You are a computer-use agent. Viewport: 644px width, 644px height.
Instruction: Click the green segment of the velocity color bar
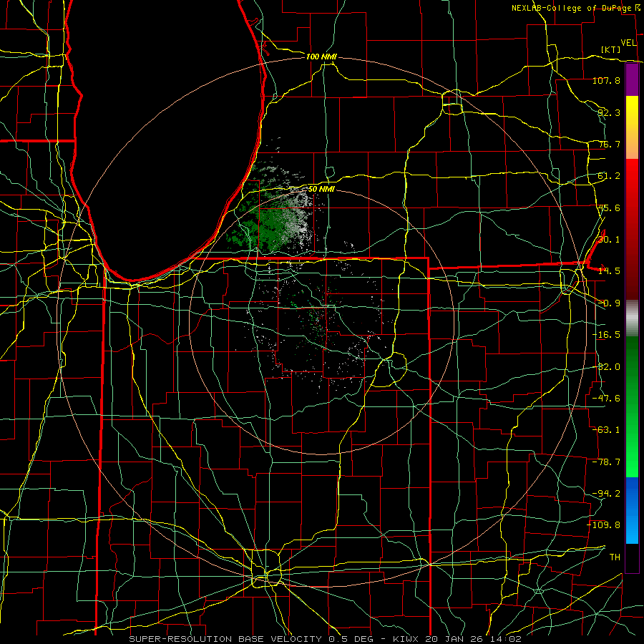click(632, 406)
